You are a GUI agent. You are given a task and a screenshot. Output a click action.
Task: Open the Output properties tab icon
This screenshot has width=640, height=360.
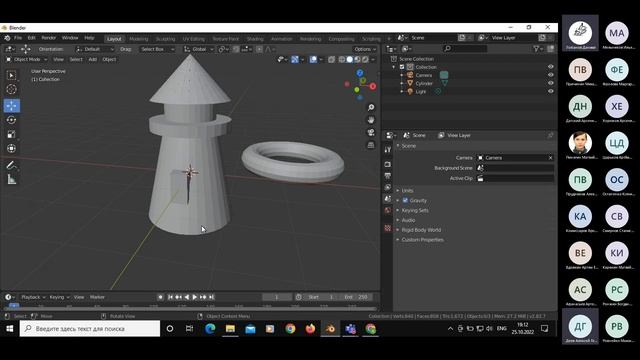pos(387,176)
